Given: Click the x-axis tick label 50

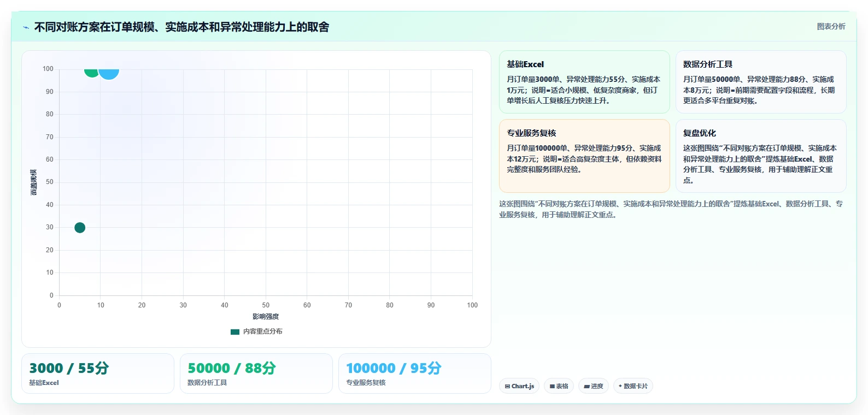Looking at the screenshot, I should click(266, 305).
